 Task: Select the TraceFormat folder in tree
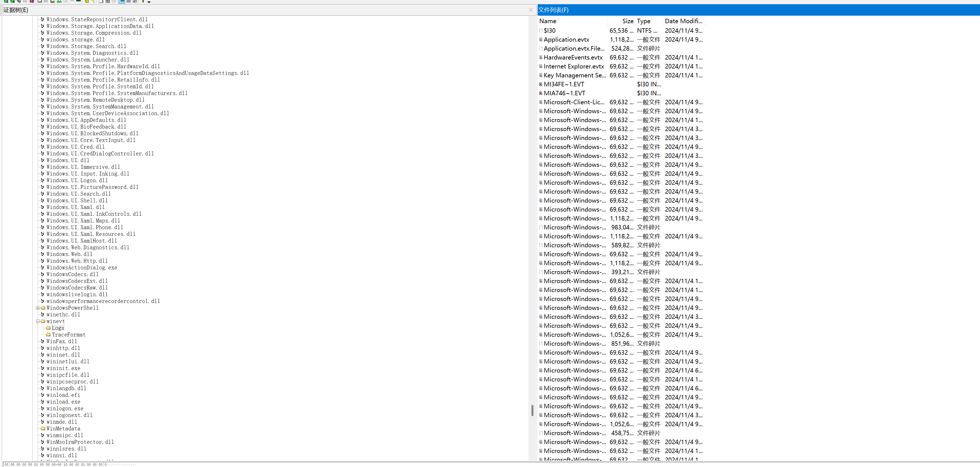tap(68, 335)
